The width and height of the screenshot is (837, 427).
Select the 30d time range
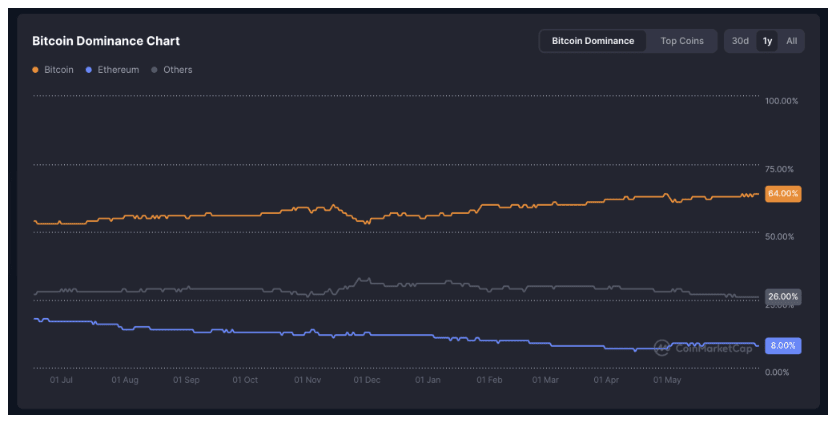click(740, 41)
